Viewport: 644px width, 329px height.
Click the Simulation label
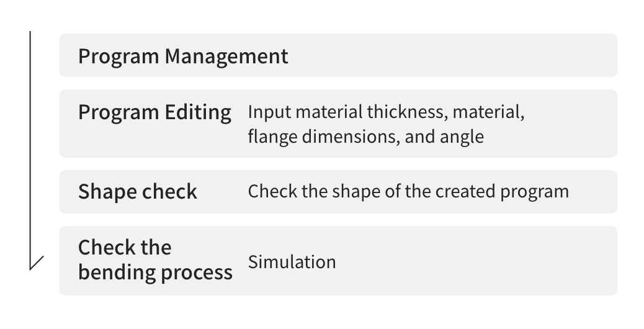coord(292,262)
